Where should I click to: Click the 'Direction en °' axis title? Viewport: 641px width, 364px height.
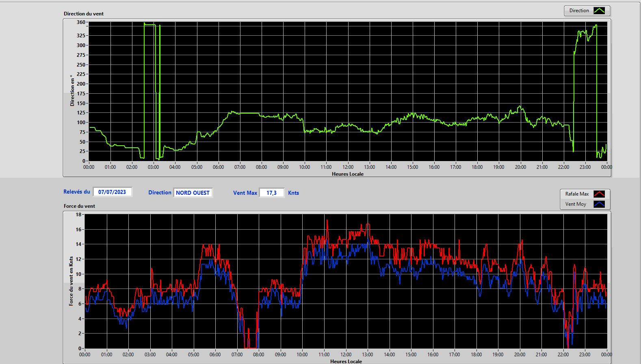72,90
